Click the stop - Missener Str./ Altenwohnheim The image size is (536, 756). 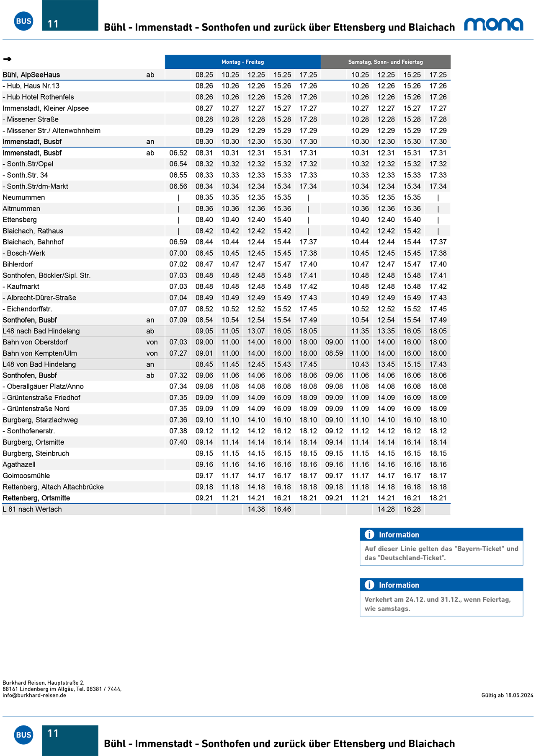(52, 130)
